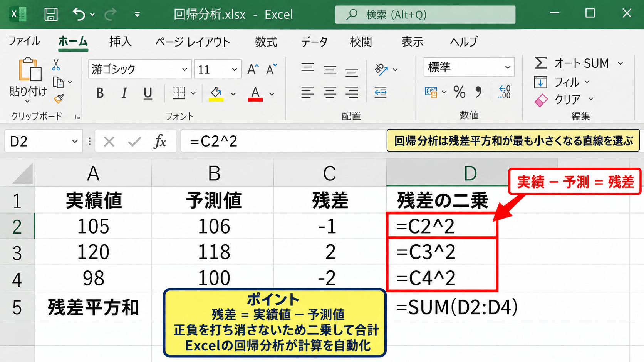Viewport: 644px width, 362px height.
Task: Open the ファイル tab
Action: tap(24, 41)
